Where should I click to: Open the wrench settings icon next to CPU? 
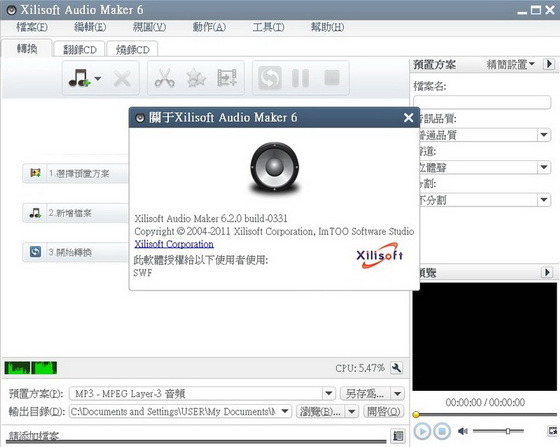coord(396,368)
